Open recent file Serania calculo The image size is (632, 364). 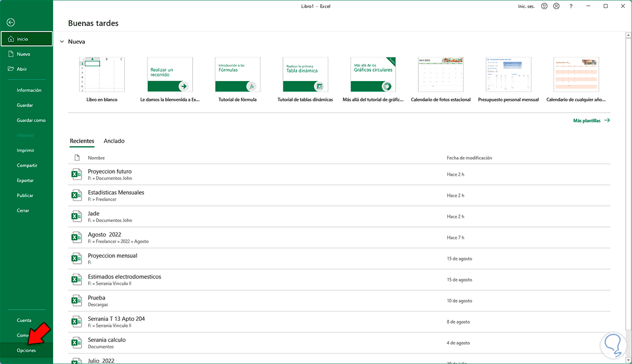pos(339,343)
